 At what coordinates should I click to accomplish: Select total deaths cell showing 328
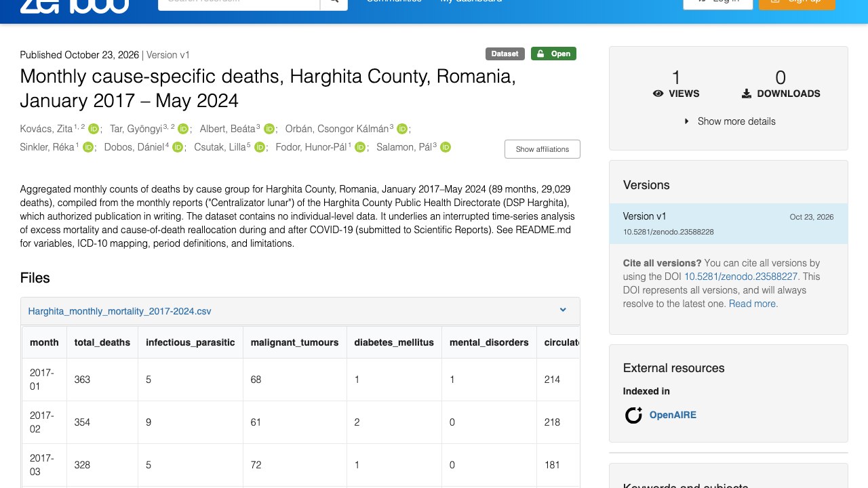point(102,465)
